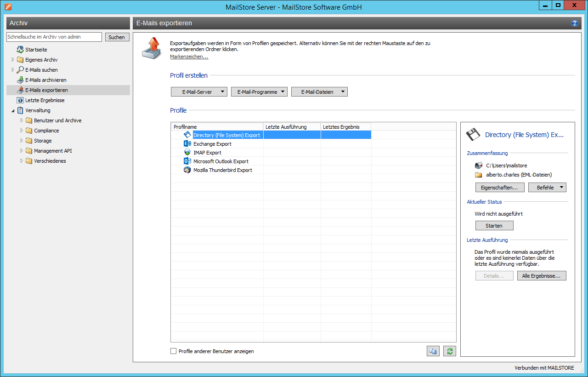Select the Storage tree item label
Image resolution: width=588 pixels, height=377 pixels.
[x=43, y=141]
